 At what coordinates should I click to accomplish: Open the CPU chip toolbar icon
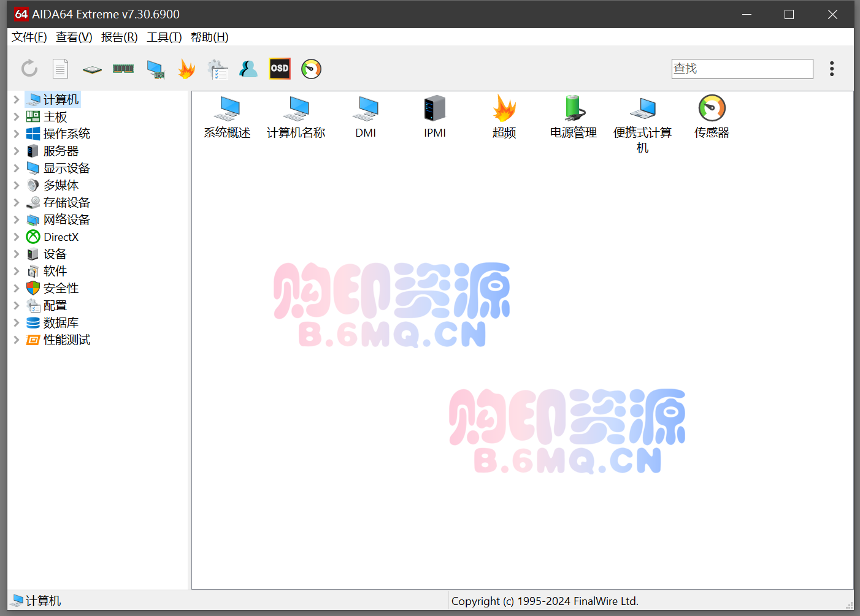click(92, 69)
